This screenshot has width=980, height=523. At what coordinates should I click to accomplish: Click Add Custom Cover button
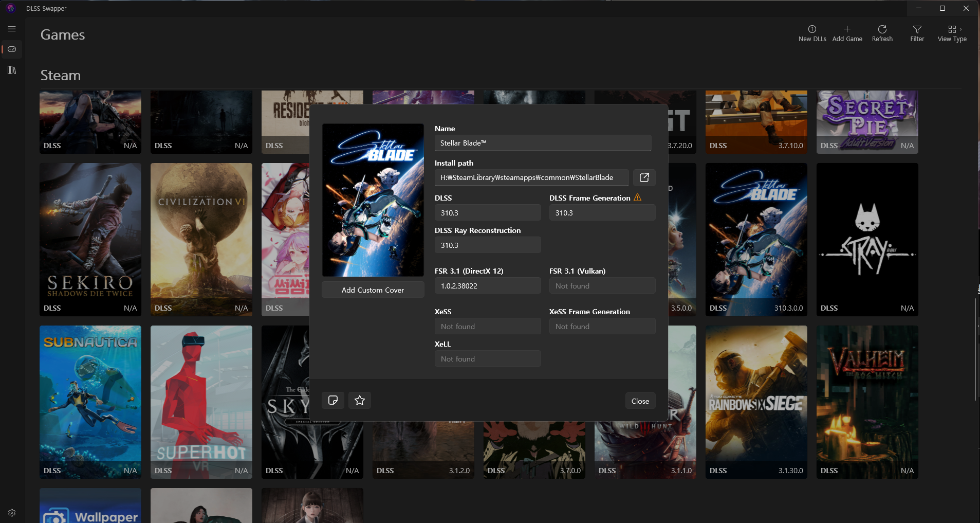(x=373, y=290)
